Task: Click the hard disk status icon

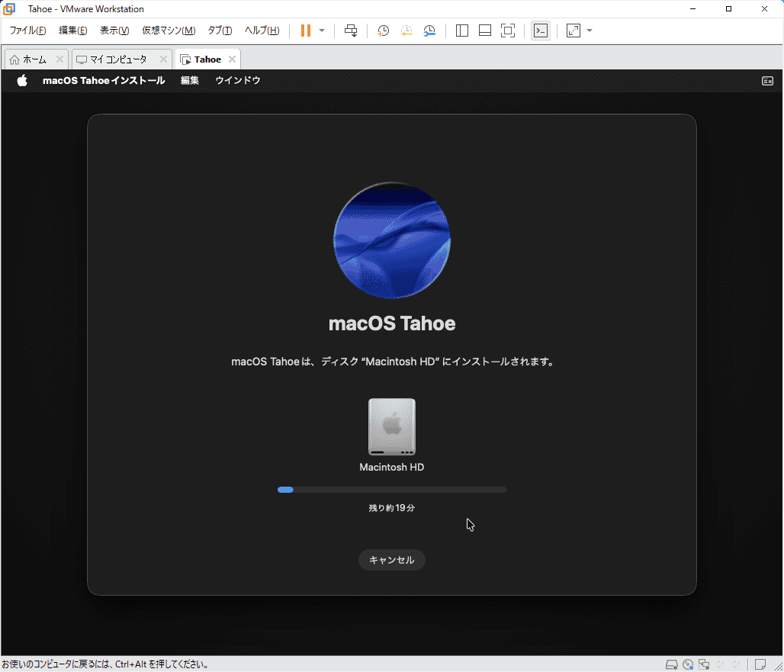Action: pyautogui.click(x=671, y=664)
